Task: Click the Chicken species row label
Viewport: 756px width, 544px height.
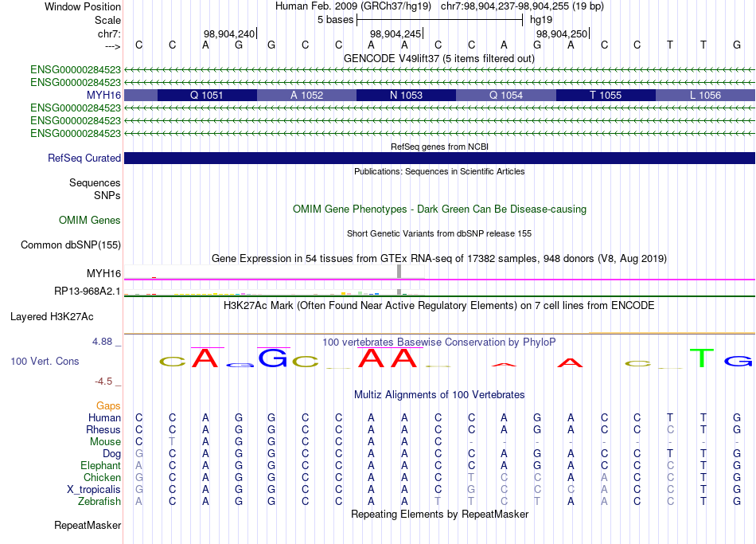Action: (102, 477)
